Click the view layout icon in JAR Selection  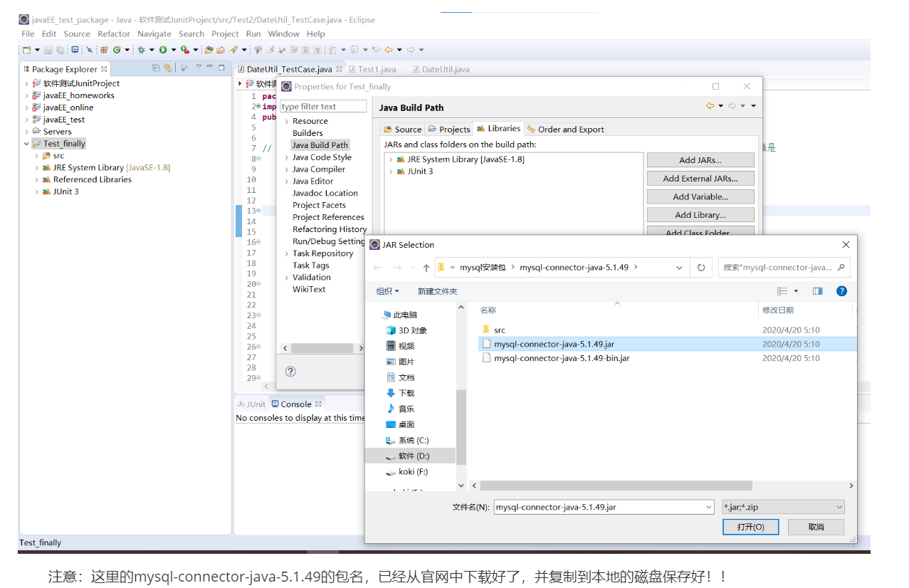click(x=782, y=290)
